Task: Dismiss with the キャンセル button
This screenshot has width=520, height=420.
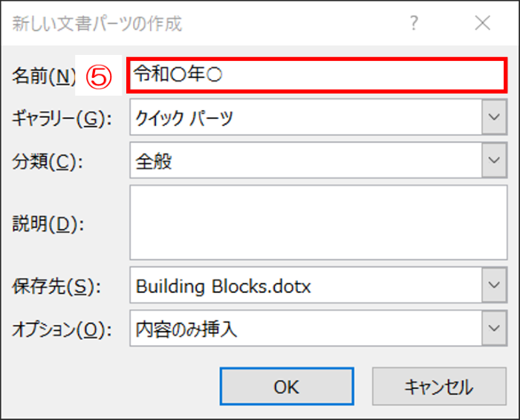Action: pyautogui.click(x=439, y=386)
